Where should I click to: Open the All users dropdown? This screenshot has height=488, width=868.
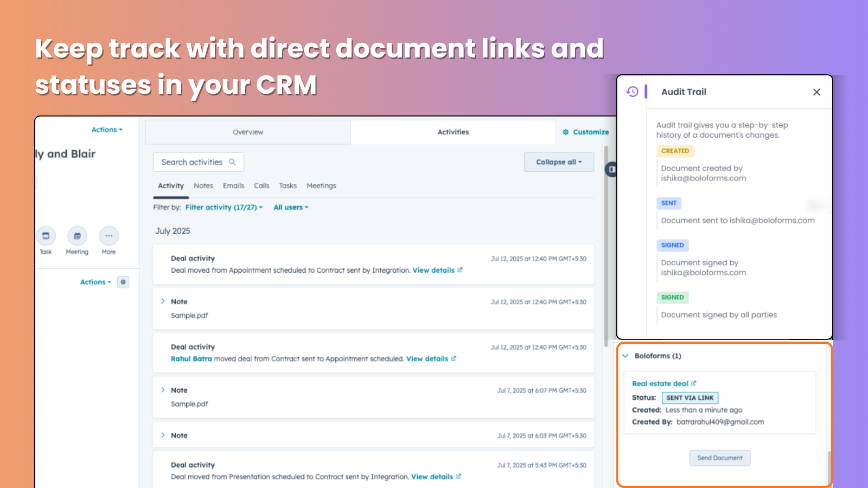pyautogui.click(x=291, y=207)
